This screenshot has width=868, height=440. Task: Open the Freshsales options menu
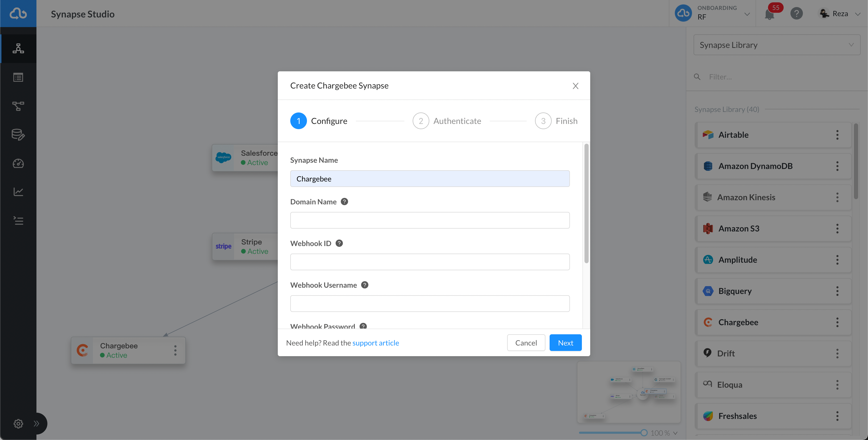pyautogui.click(x=837, y=416)
